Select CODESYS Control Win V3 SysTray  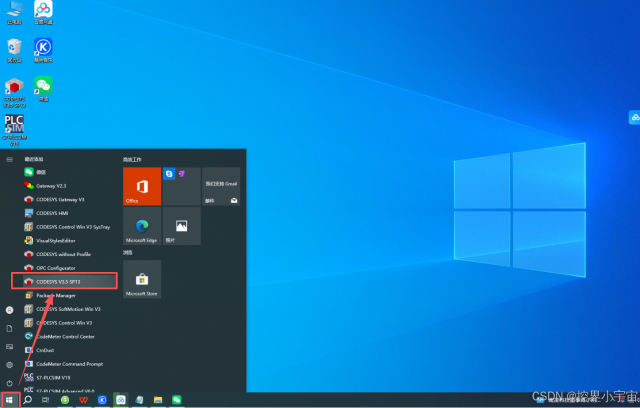(70, 227)
